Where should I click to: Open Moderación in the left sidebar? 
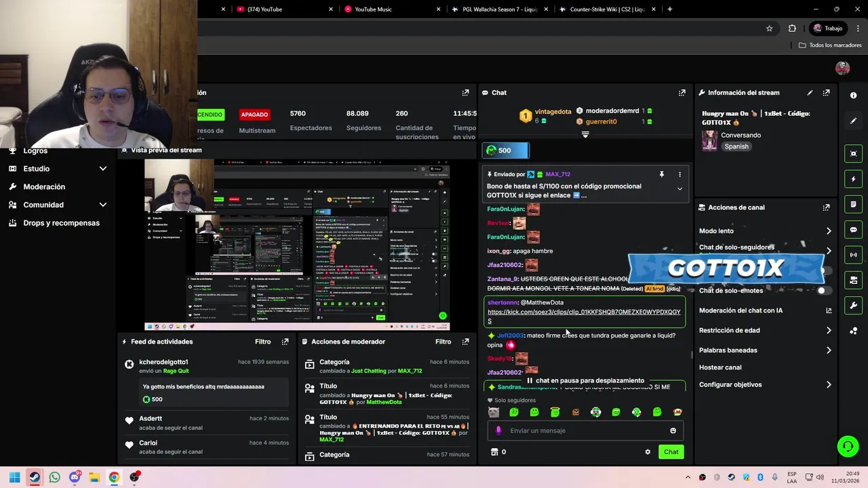(x=44, y=187)
